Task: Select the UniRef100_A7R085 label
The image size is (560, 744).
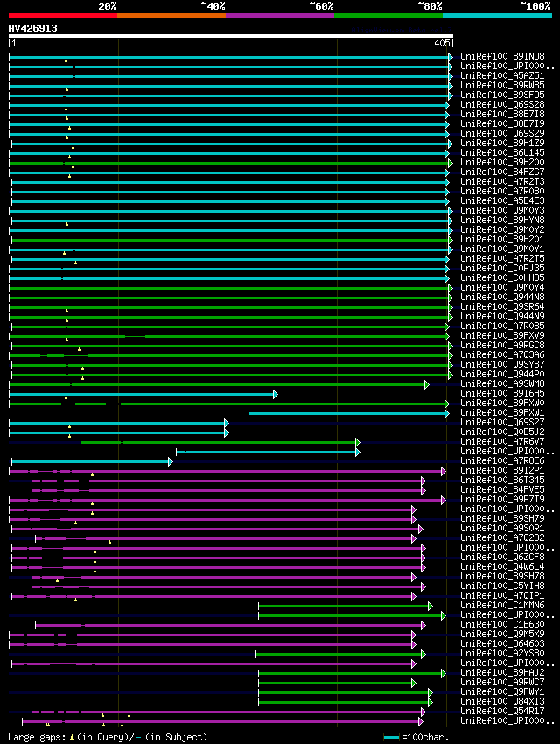Action: coord(502,326)
